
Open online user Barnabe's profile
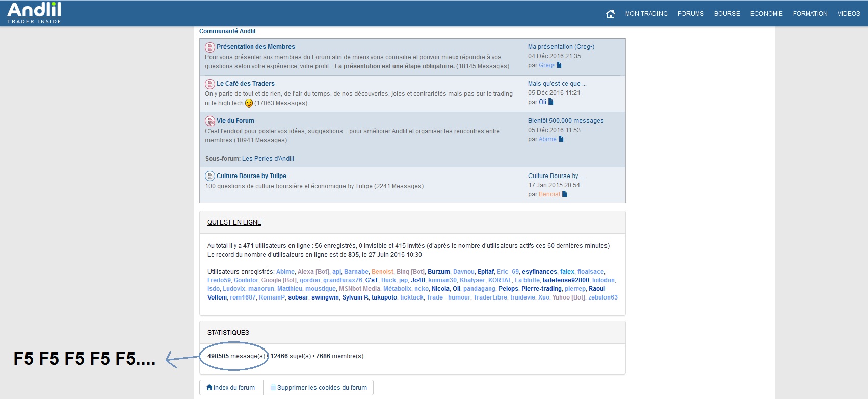[356, 272]
